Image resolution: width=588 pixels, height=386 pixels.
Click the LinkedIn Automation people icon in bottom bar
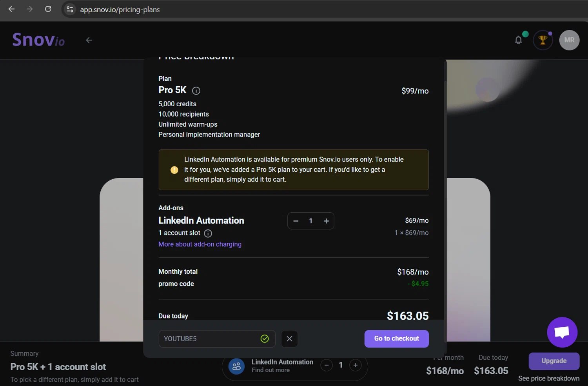click(236, 366)
